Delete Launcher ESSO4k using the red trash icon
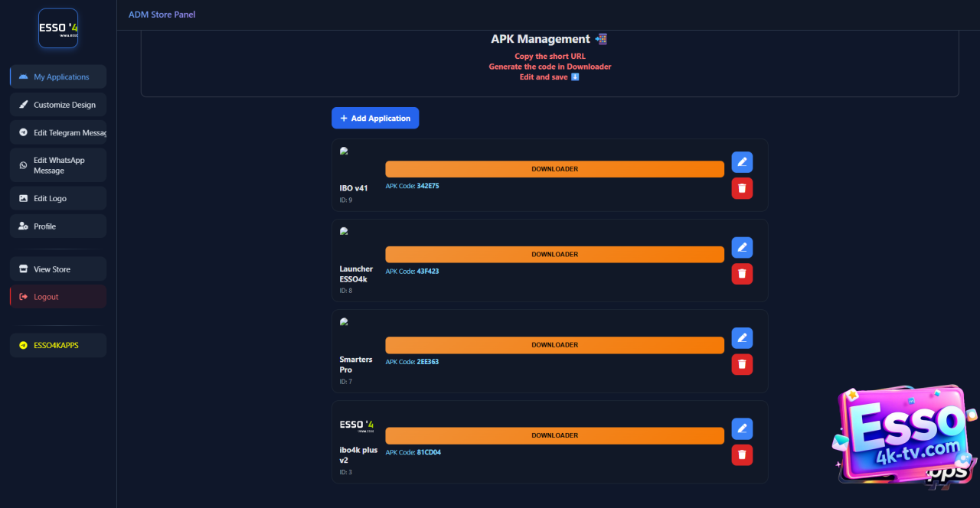980x508 pixels. (x=742, y=273)
